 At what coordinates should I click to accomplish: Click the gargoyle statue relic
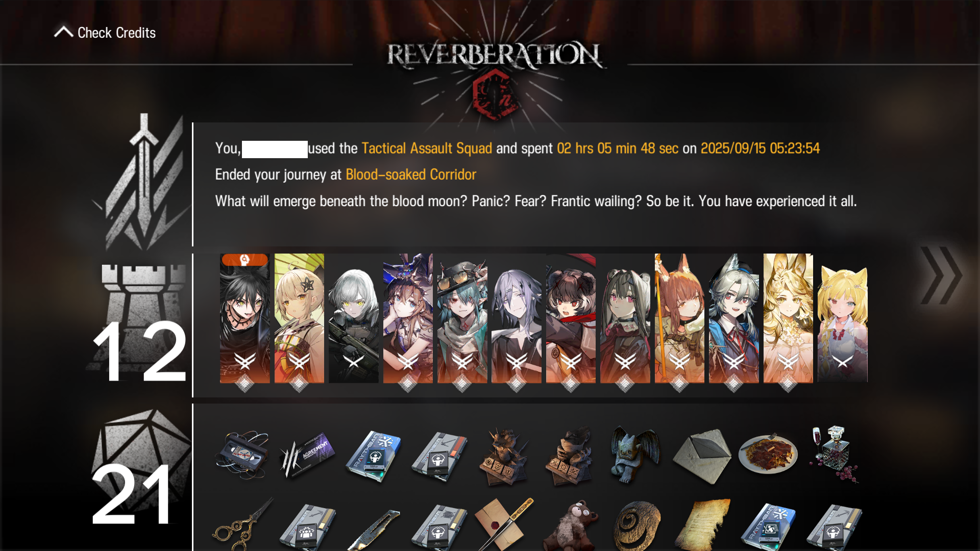(x=634, y=454)
